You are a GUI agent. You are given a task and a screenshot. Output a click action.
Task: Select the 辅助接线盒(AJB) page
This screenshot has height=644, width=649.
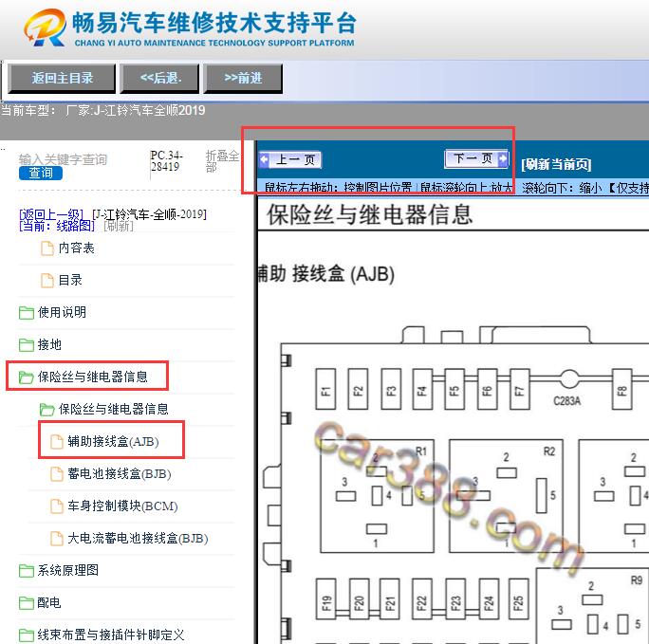(x=113, y=441)
